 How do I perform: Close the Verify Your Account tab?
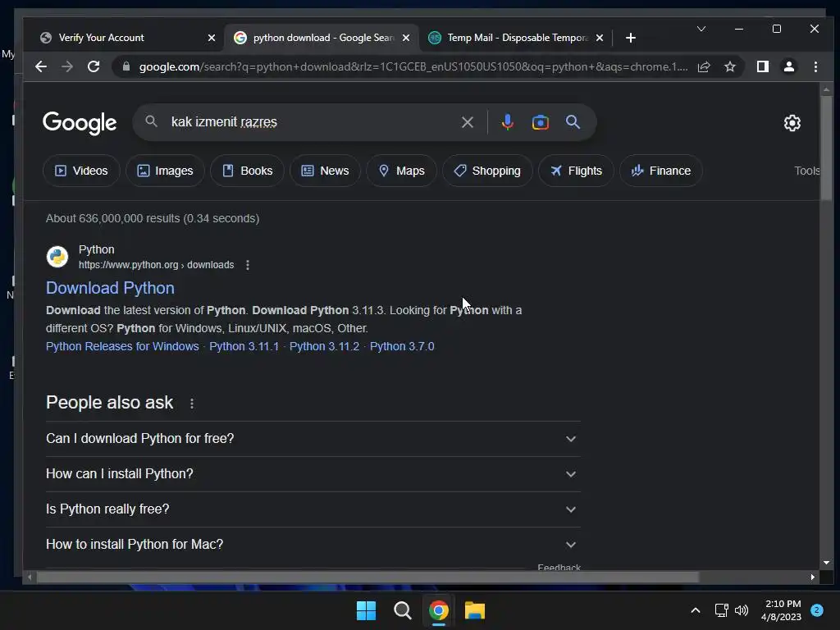212,38
